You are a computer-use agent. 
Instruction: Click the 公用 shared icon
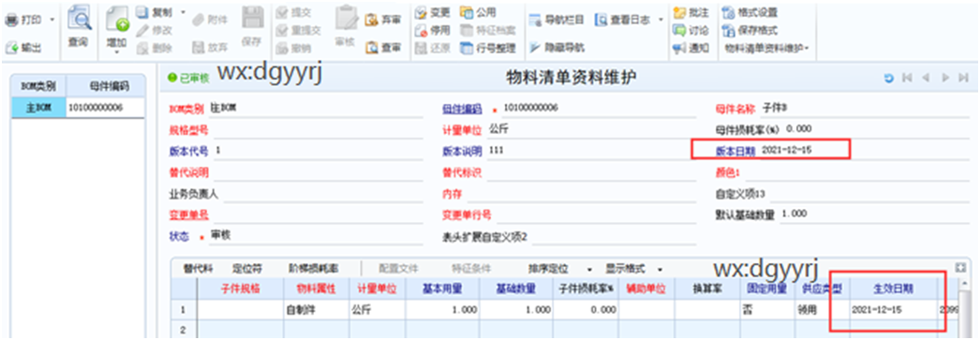(467, 12)
